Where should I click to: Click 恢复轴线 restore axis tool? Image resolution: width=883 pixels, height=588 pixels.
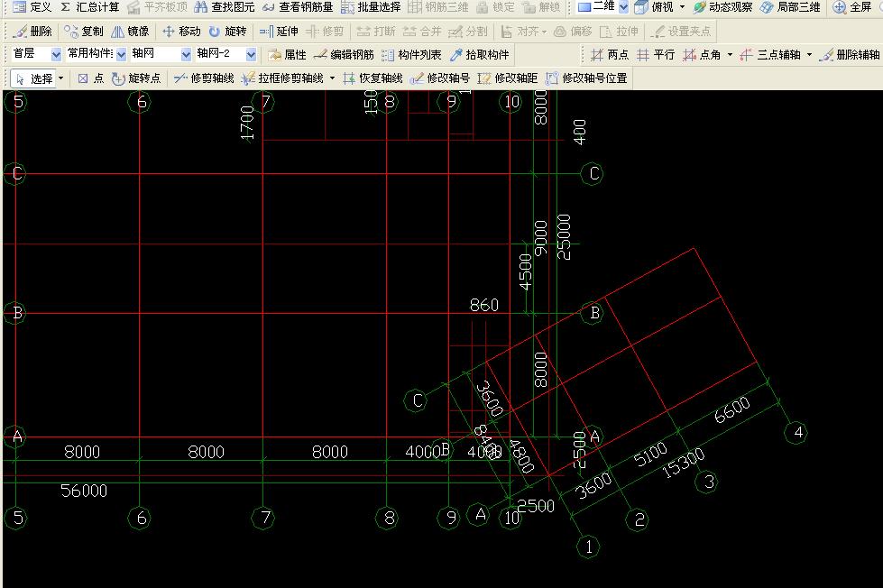pyautogui.click(x=373, y=78)
